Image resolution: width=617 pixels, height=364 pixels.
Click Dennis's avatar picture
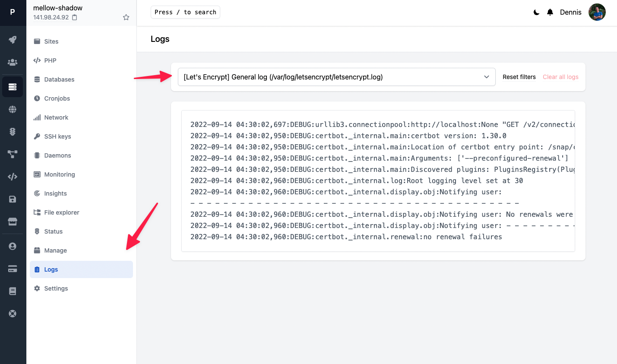[x=597, y=12]
